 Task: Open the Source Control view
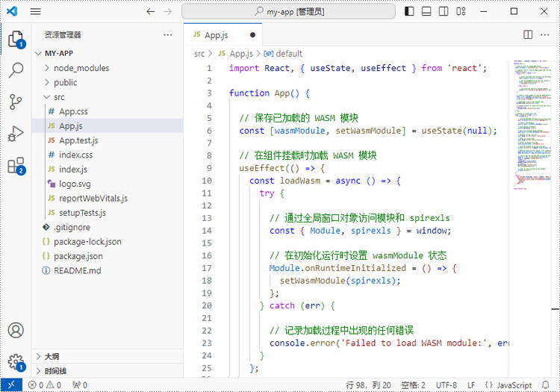pos(16,102)
